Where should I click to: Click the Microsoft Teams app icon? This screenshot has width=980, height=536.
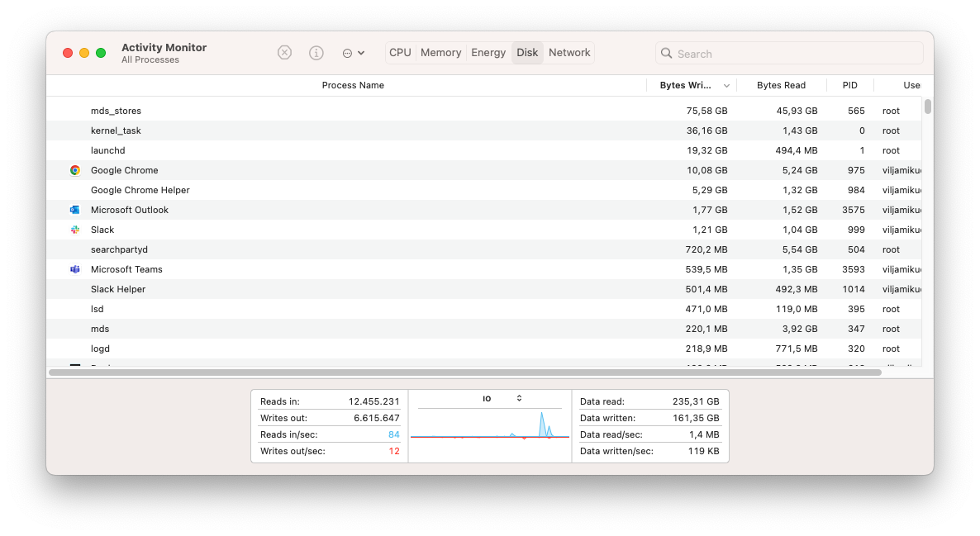pyautogui.click(x=75, y=269)
